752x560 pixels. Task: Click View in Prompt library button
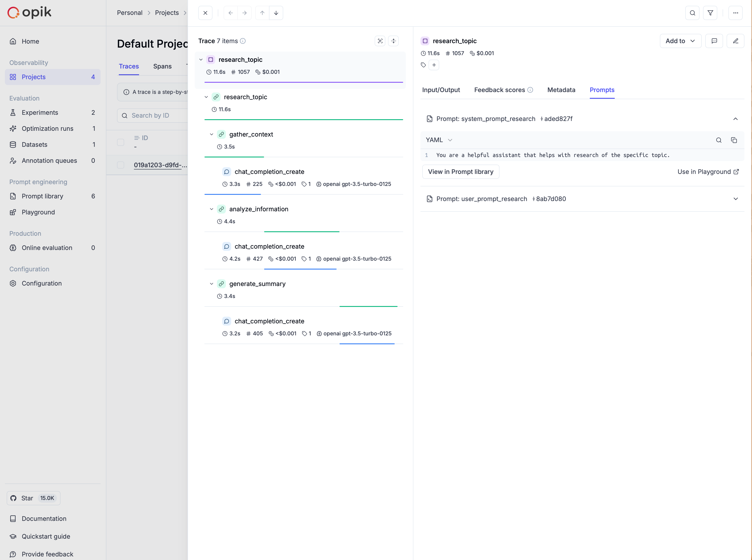pos(460,172)
